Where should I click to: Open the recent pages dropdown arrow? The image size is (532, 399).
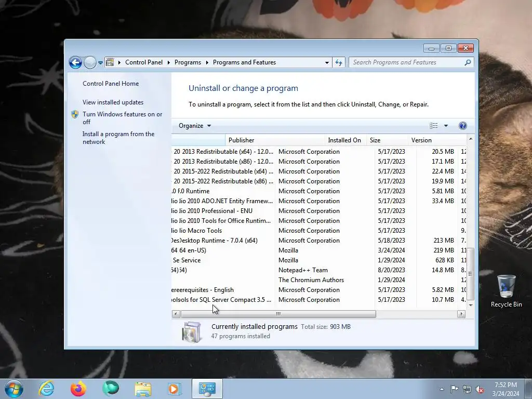coord(100,63)
